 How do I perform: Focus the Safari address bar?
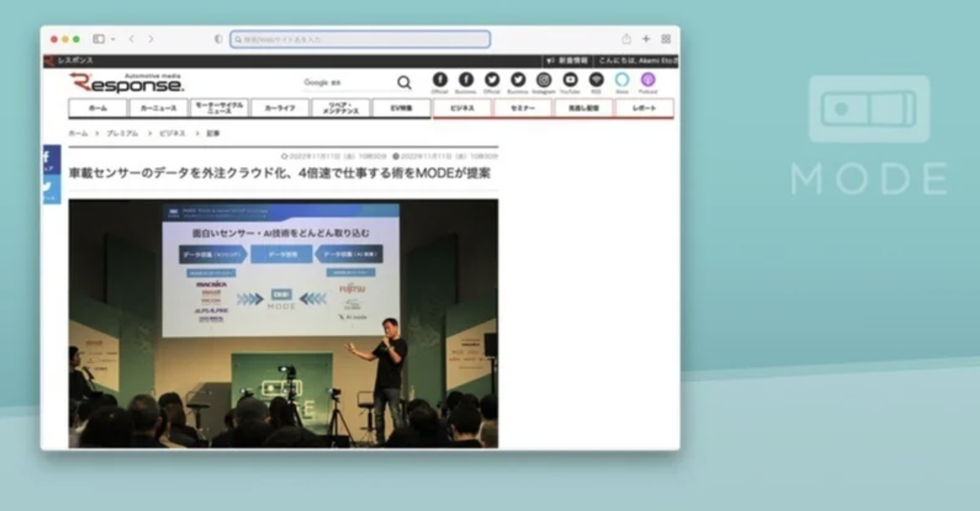(x=360, y=39)
